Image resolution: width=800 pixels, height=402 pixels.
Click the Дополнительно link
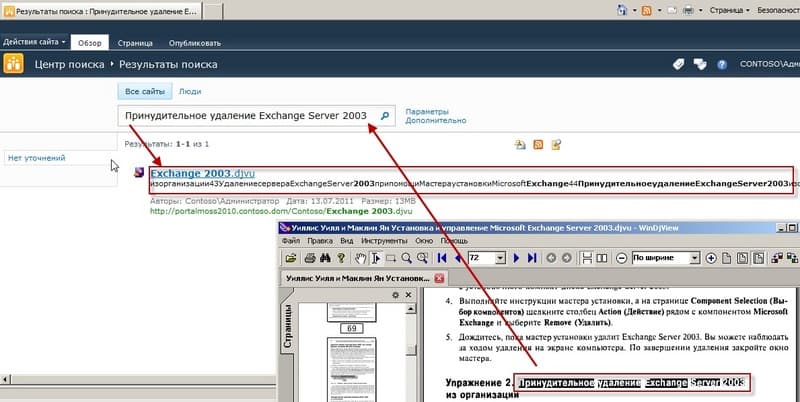[x=436, y=121]
